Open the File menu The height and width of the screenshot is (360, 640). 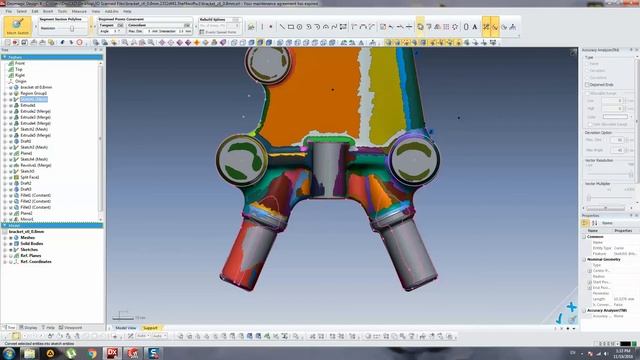(9, 11)
